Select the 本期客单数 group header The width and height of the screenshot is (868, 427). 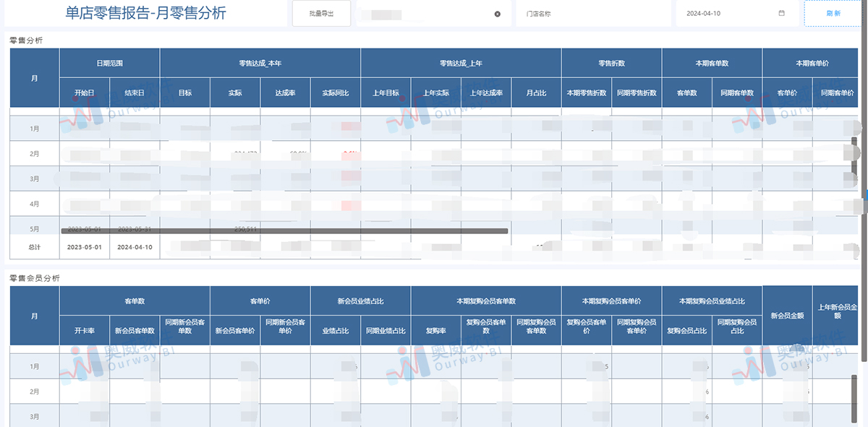point(712,64)
